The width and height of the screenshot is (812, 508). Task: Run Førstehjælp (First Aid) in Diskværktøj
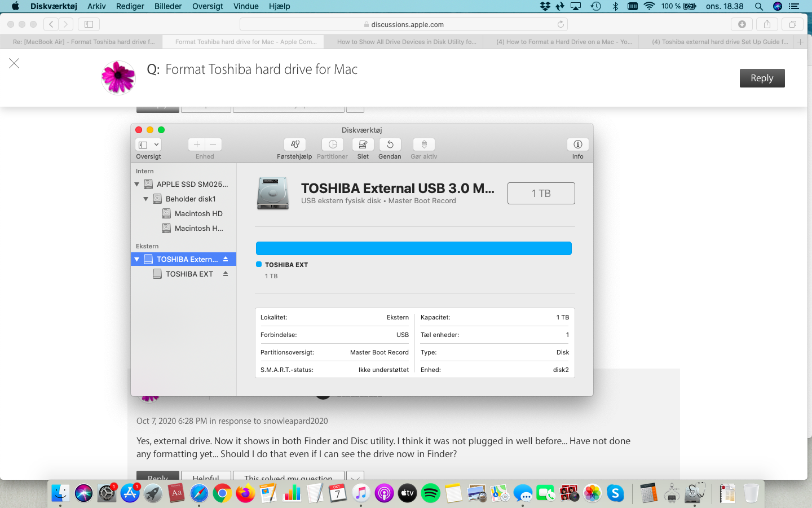[x=295, y=144]
